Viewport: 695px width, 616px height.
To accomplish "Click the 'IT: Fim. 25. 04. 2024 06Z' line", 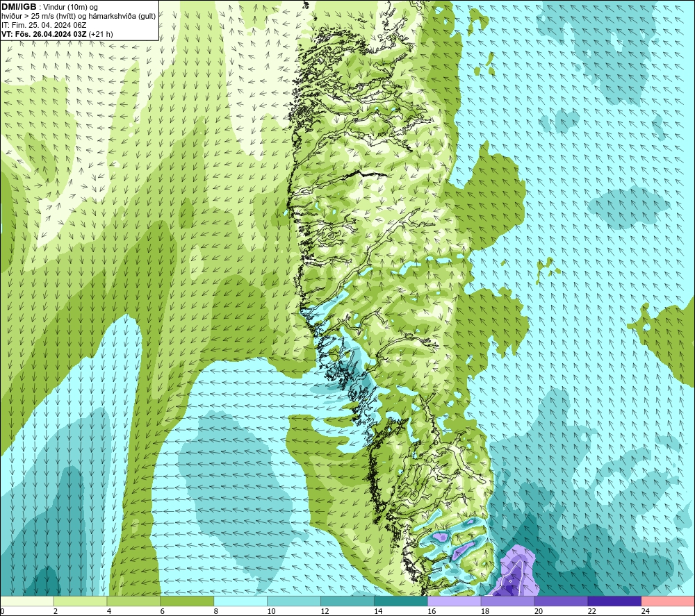I will (x=43, y=25).
